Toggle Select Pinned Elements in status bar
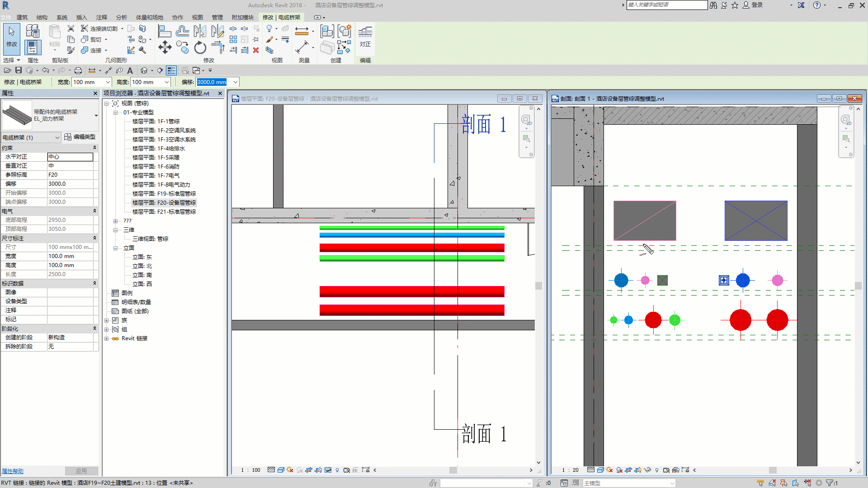Viewport: 868px width, 488px height. [x=784, y=483]
